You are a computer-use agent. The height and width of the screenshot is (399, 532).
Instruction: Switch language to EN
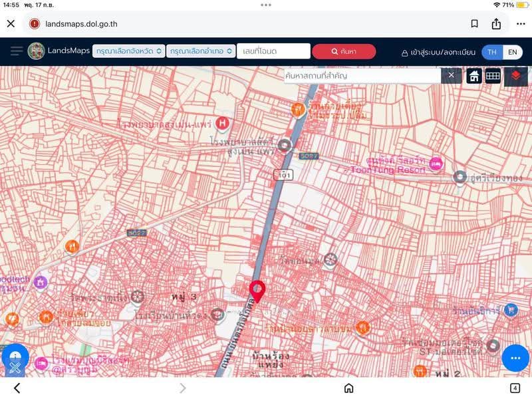click(512, 53)
